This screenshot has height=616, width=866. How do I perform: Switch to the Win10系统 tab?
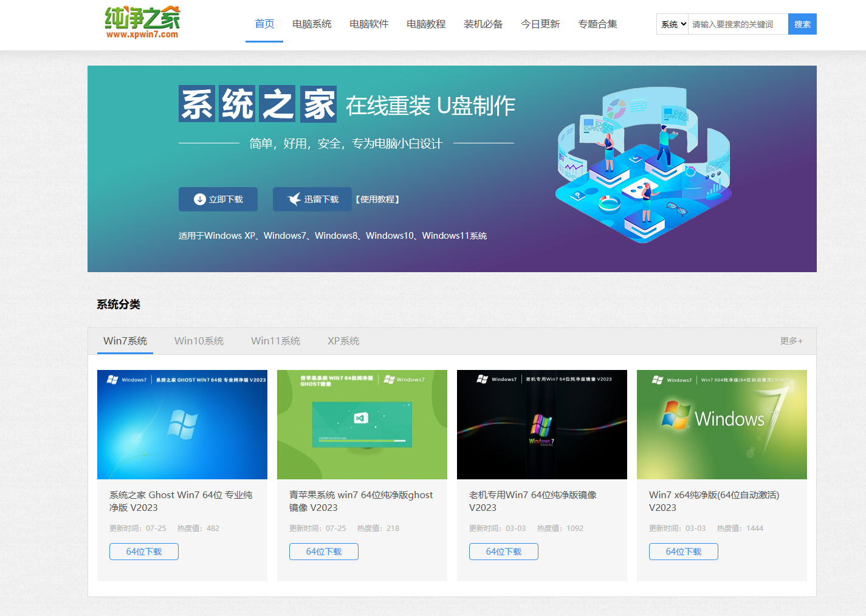click(x=199, y=341)
